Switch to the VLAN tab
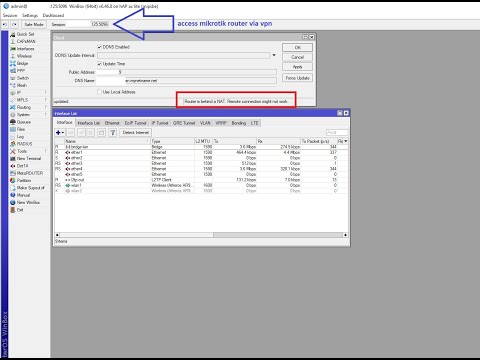The image size is (480, 360). [x=205, y=123]
